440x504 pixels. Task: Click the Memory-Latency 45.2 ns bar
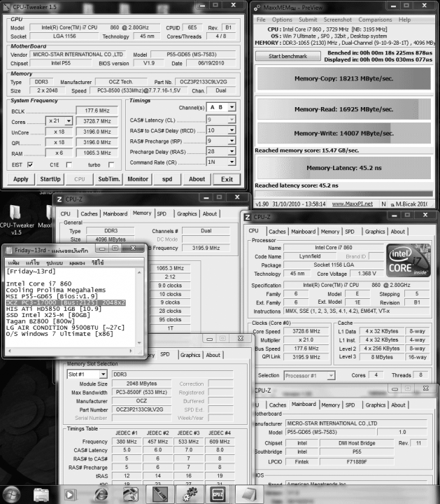[343, 168]
